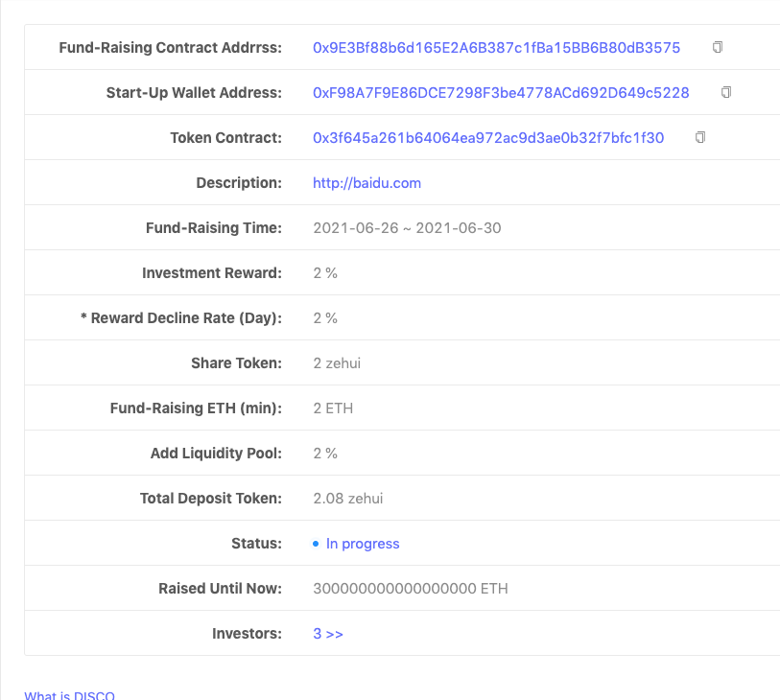Open Fund-Raising Contract address link 0x9E3B…
This screenshot has height=700, width=780.
[496, 48]
